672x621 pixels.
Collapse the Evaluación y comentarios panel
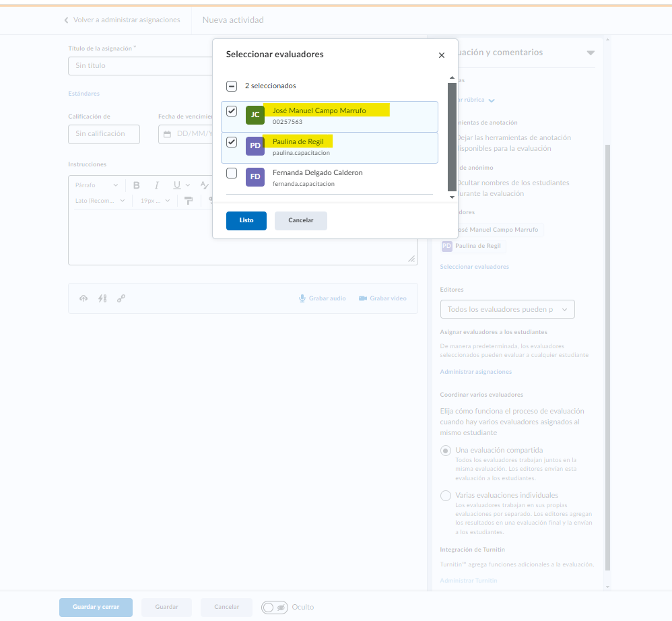[591, 53]
